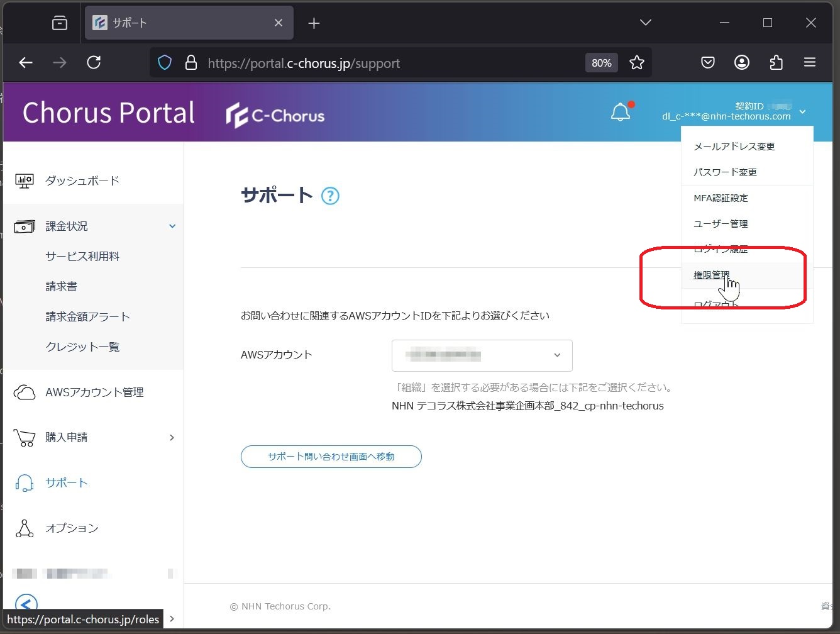Click the サポート sidebar label
Image resolution: width=840 pixels, height=634 pixels.
67,483
